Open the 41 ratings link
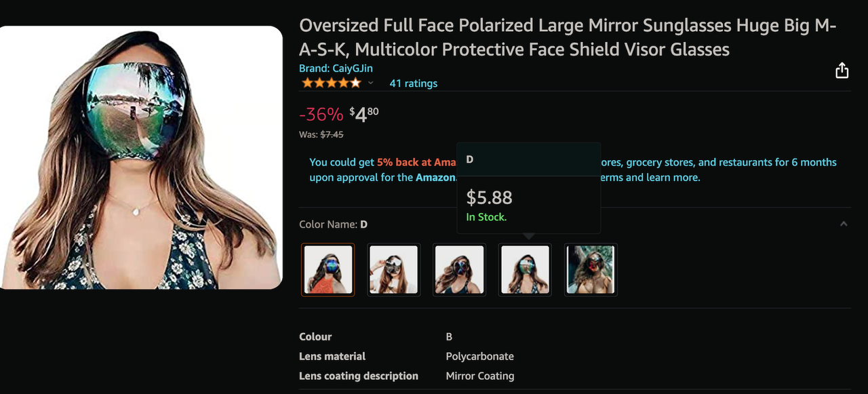Image resolution: width=868 pixels, height=394 pixels. click(413, 83)
